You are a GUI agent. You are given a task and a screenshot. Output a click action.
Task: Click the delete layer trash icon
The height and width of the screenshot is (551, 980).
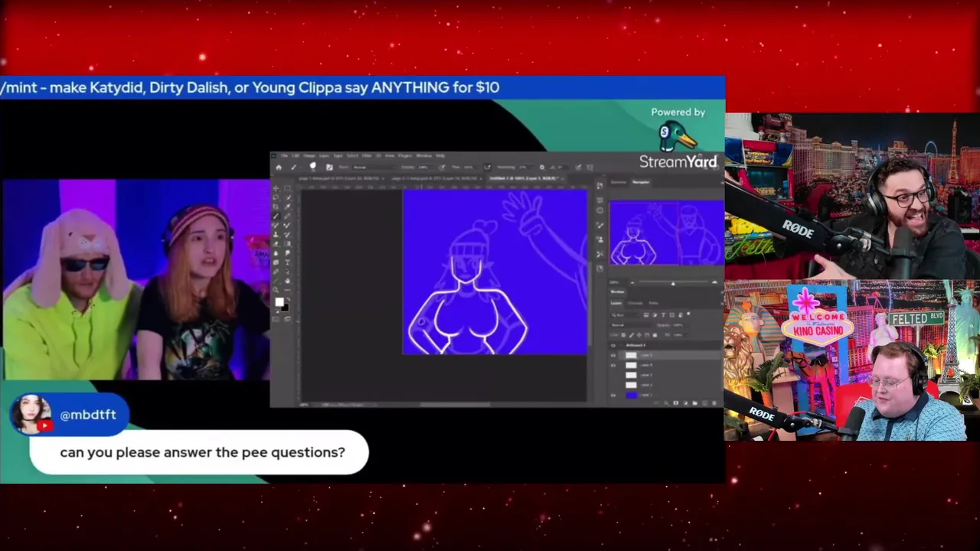[714, 403]
